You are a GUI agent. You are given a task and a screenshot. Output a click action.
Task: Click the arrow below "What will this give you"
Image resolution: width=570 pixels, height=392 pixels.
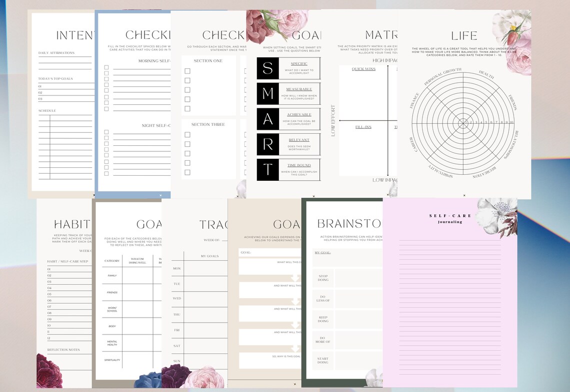[294, 278]
